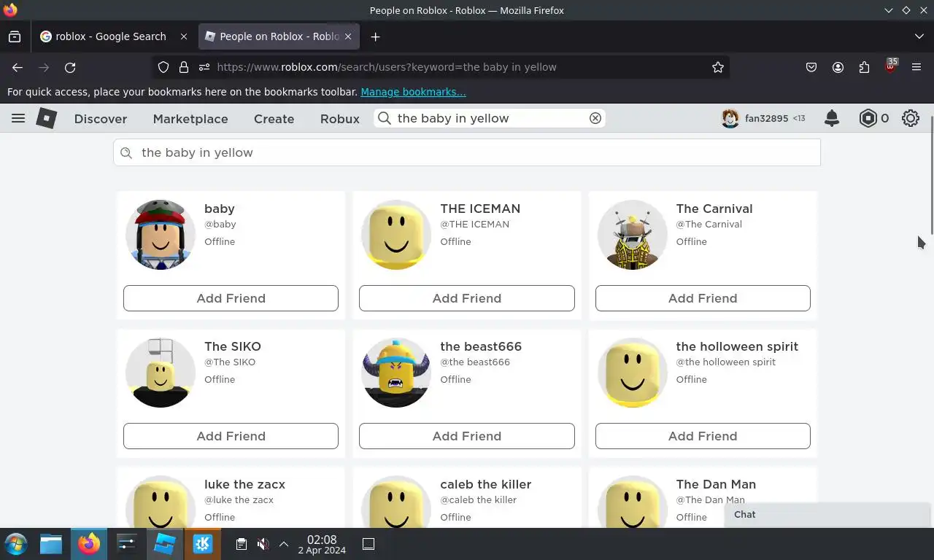Open the taskbar system settings icon
Screen dimensions: 934x560
tap(127, 544)
